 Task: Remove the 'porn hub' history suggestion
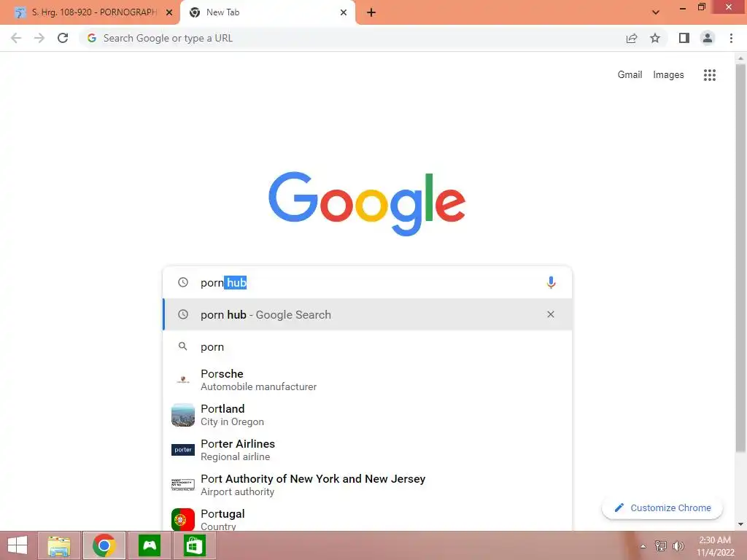[551, 314]
